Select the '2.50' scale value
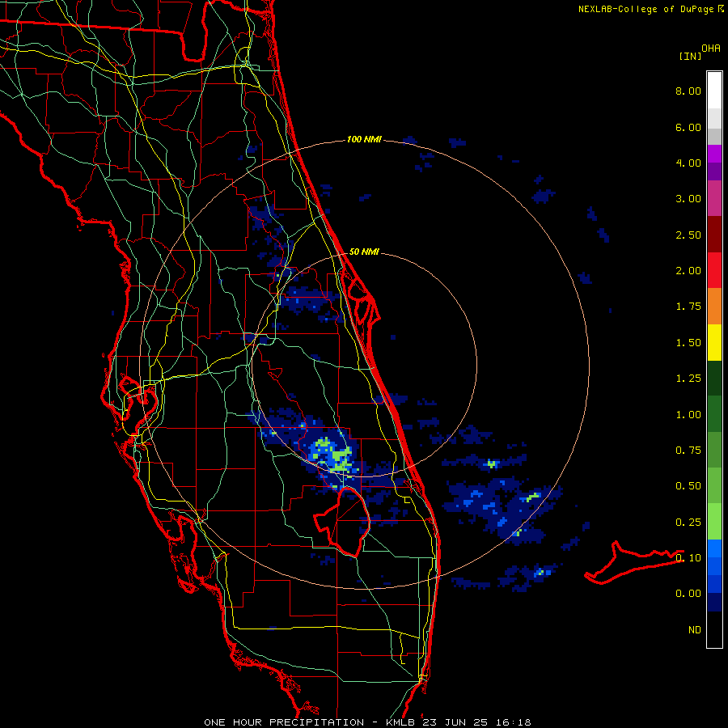 688,235
